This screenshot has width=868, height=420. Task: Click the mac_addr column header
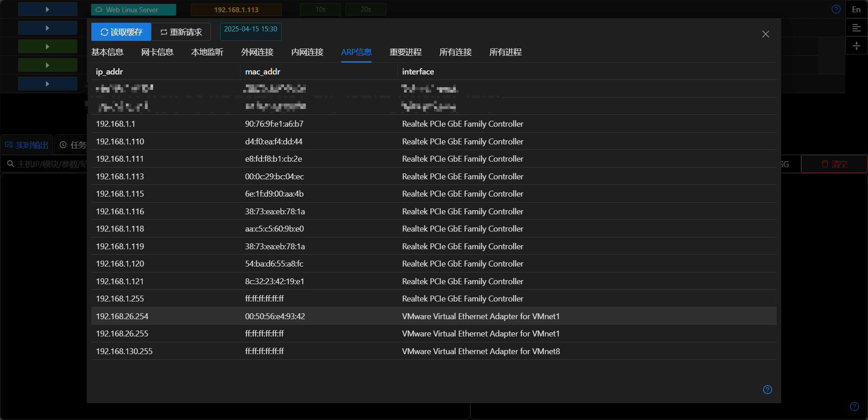263,72
